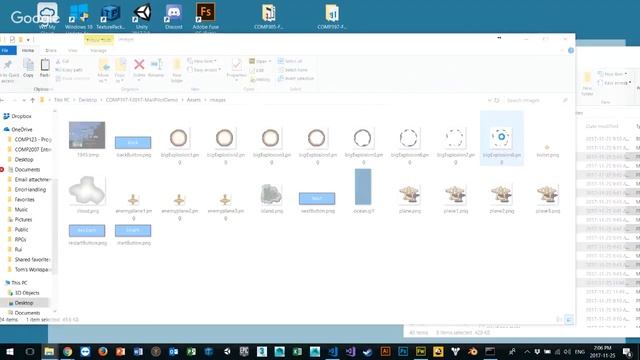Switch to the large thumbnails view layout
Screen dimensions: 640x360
(569, 320)
